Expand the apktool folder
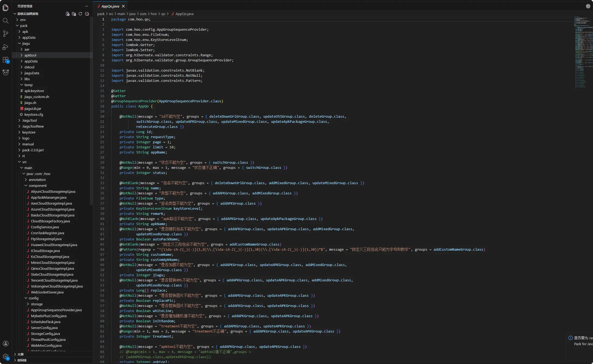Screen dimensions: 593x364 pos(30,55)
